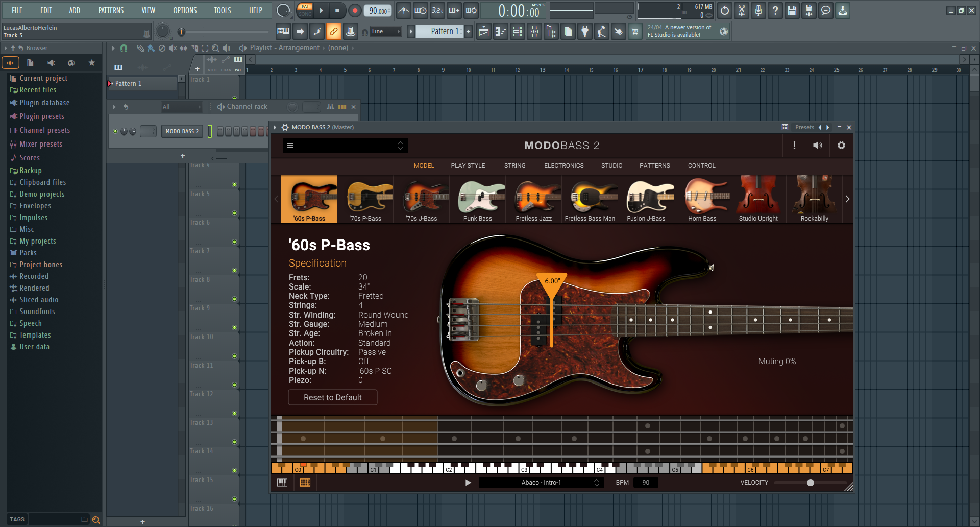The width and height of the screenshot is (980, 527).
Task: Show favorites star tab in Browser
Action: 91,63
